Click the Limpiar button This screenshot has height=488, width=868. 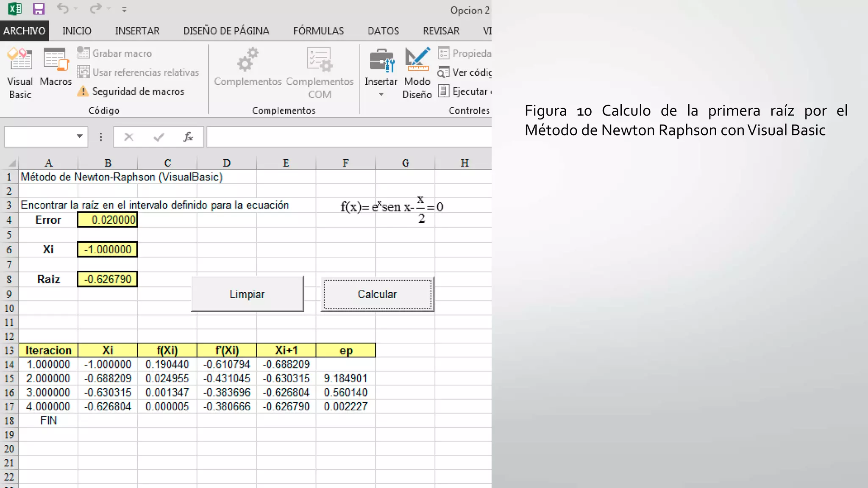click(x=247, y=294)
